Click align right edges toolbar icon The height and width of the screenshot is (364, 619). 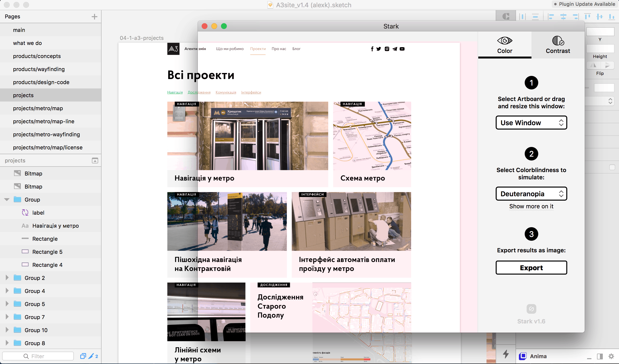point(575,16)
